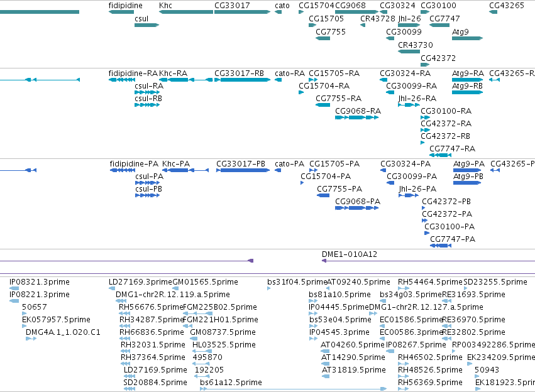Click the Atg9-RA transcript bar
Viewport: 535px width, 392px height.
[468, 80]
